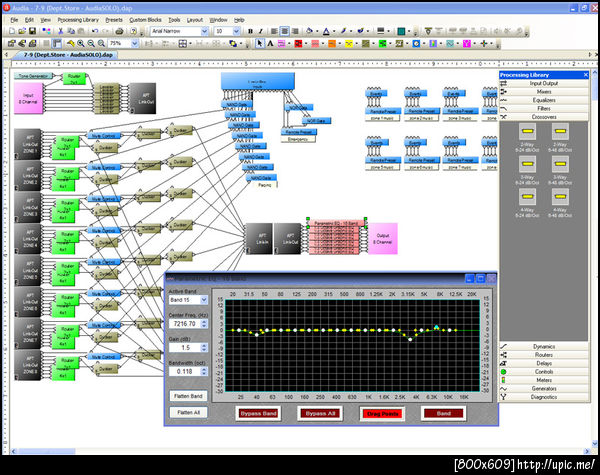Click the Center Freq stepper arrows

pos(204,324)
